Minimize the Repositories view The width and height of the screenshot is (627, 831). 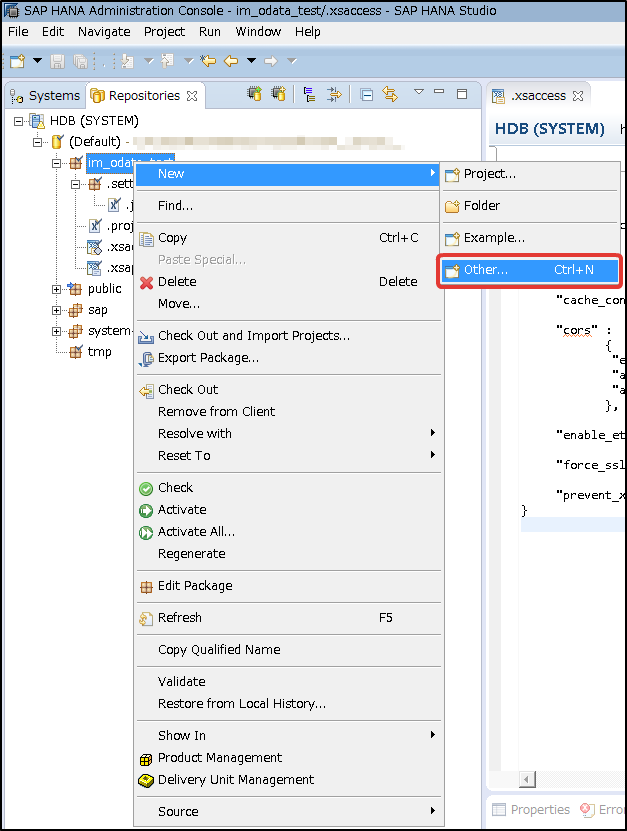coord(439,92)
